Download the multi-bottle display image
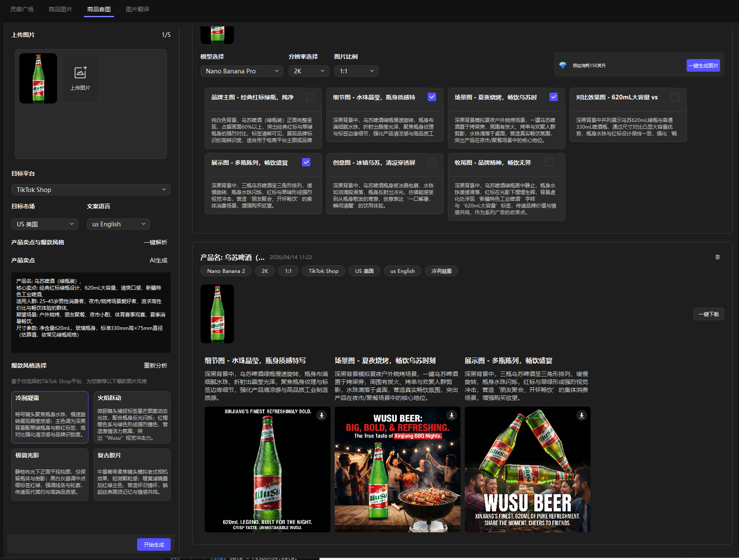739x560 pixels. click(x=582, y=415)
